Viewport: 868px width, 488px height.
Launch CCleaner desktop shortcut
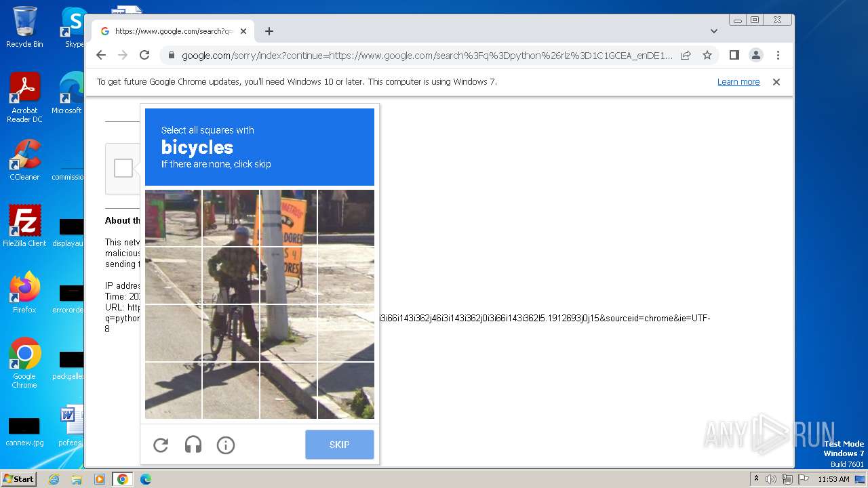(x=24, y=161)
